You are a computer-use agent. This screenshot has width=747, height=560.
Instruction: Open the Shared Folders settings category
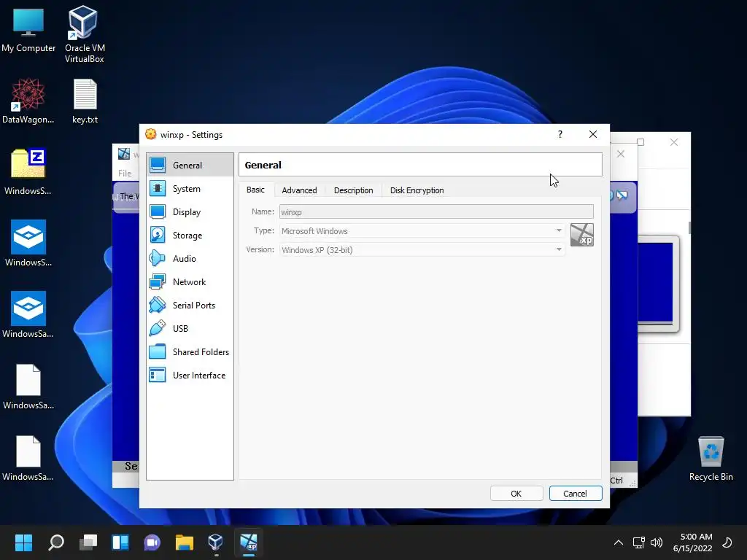point(190,352)
